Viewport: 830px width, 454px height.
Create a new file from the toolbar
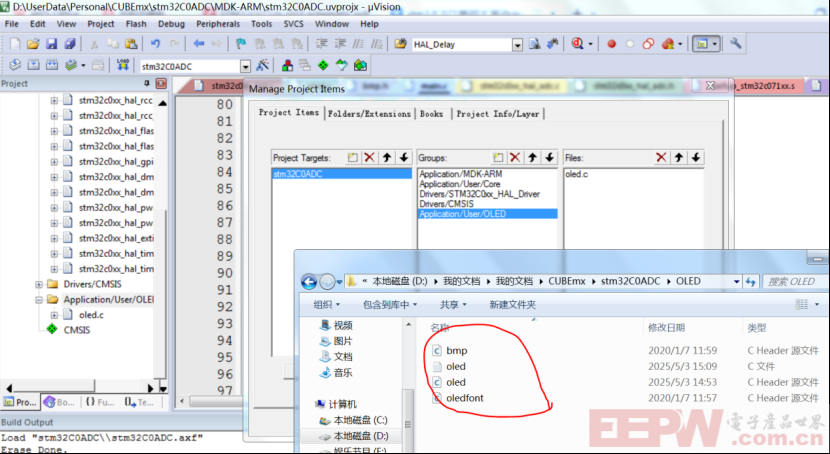click(x=15, y=44)
